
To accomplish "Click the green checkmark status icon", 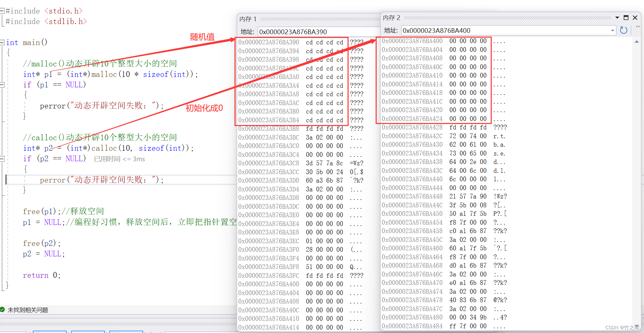I will tap(3, 310).
